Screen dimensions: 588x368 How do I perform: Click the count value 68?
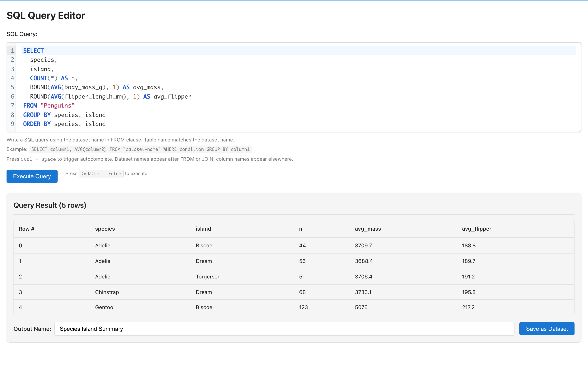[x=302, y=292]
